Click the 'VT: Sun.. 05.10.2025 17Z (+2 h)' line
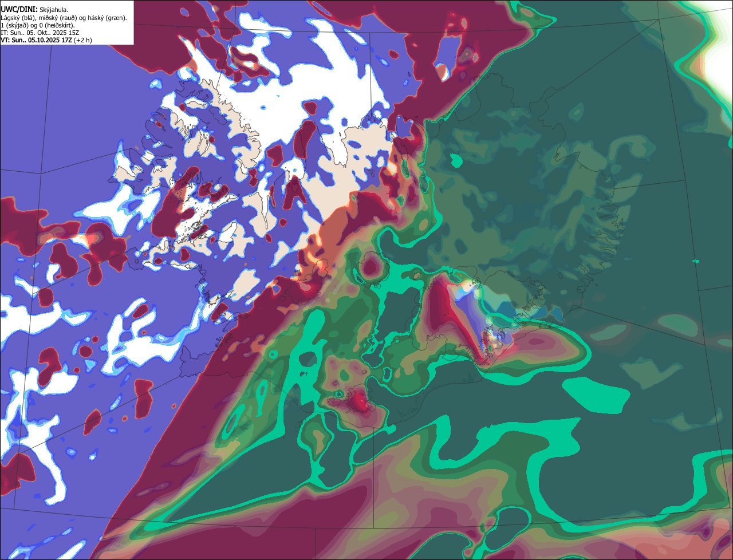Screen dimensions: 733x560 [46, 40]
